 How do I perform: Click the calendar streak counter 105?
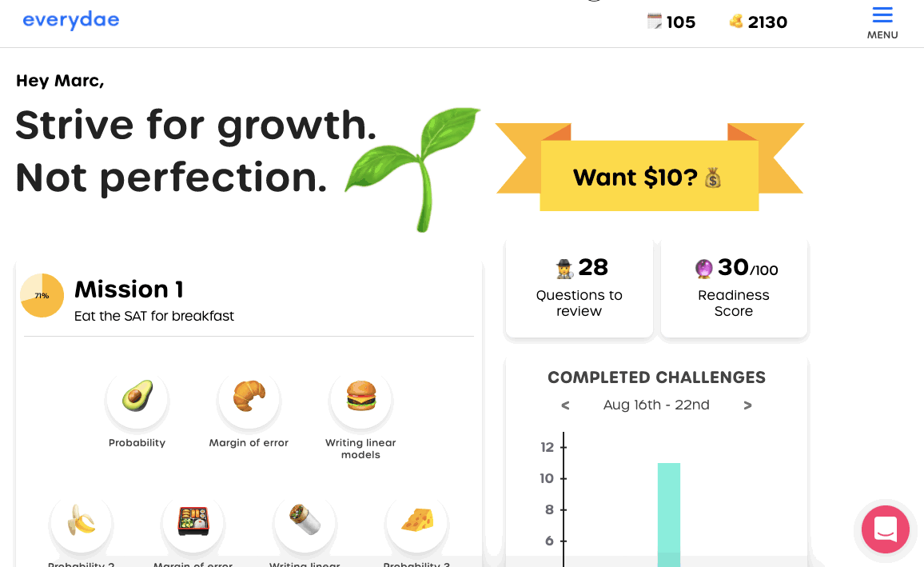coord(671,22)
